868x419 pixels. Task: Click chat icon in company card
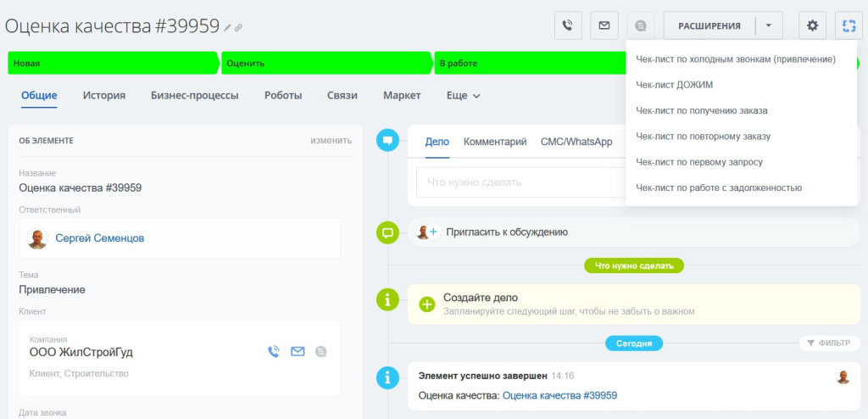pos(321,351)
